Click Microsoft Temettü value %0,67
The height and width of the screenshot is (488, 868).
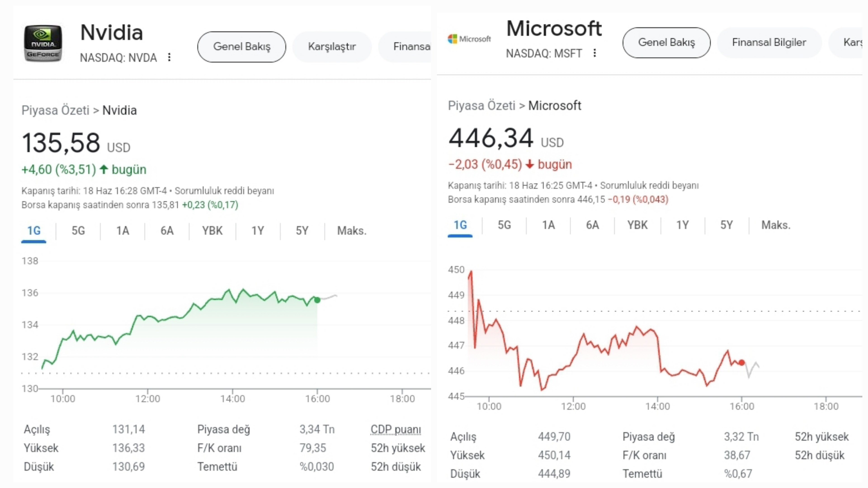click(x=738, y=474)
